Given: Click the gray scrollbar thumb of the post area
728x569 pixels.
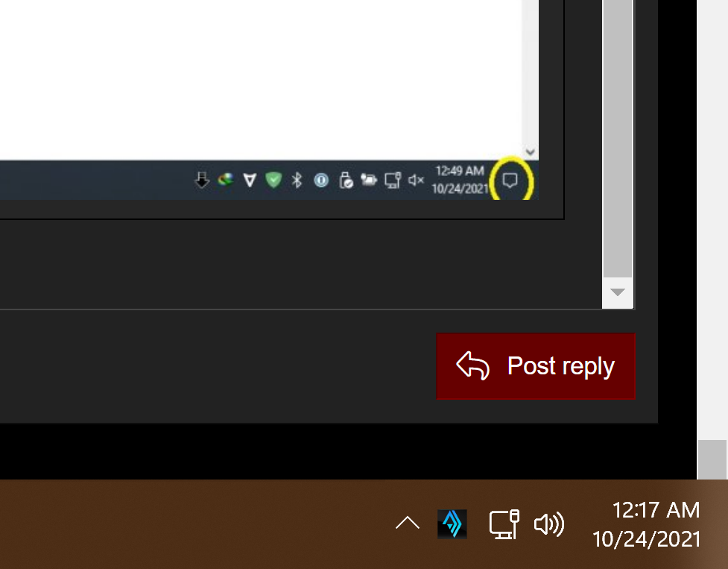Looking at the screenshot, I should click(x=618, y=139).
